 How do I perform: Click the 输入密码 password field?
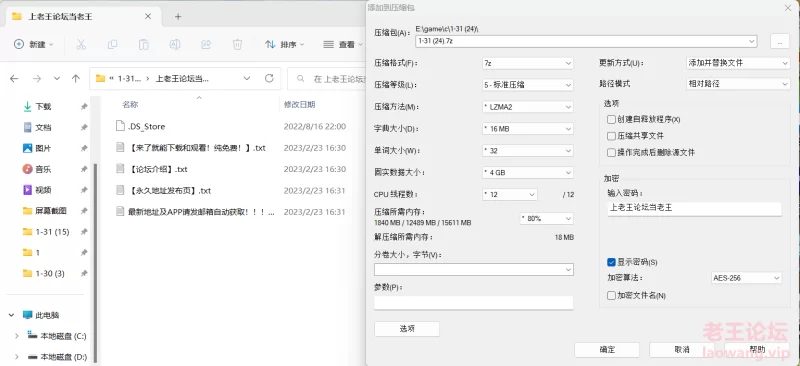tap(694, 208)
